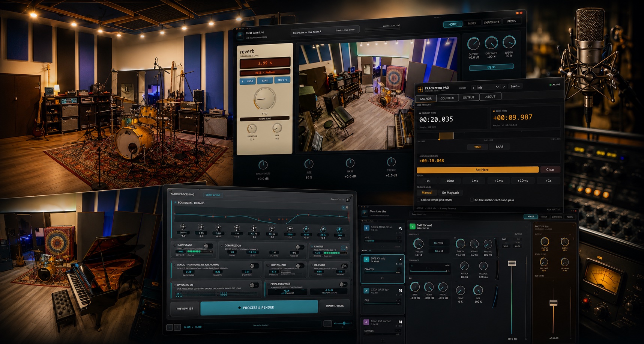This screenshot has height=344, width=644.
Task: Click the Width knob showing 90 %
Action: 509,42
